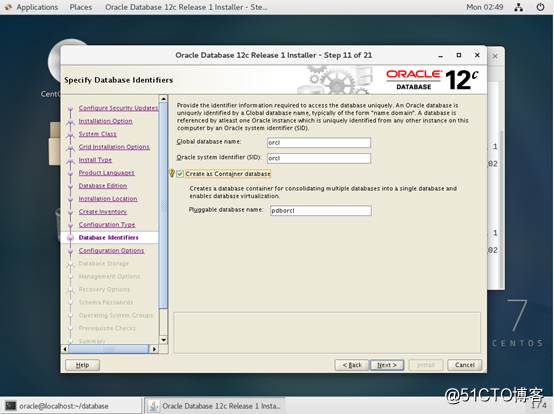Image resolution: width=554 pixels, height=414 pixels.
Task: Select the current Database Identifiers step
Action: pos(108,237)
